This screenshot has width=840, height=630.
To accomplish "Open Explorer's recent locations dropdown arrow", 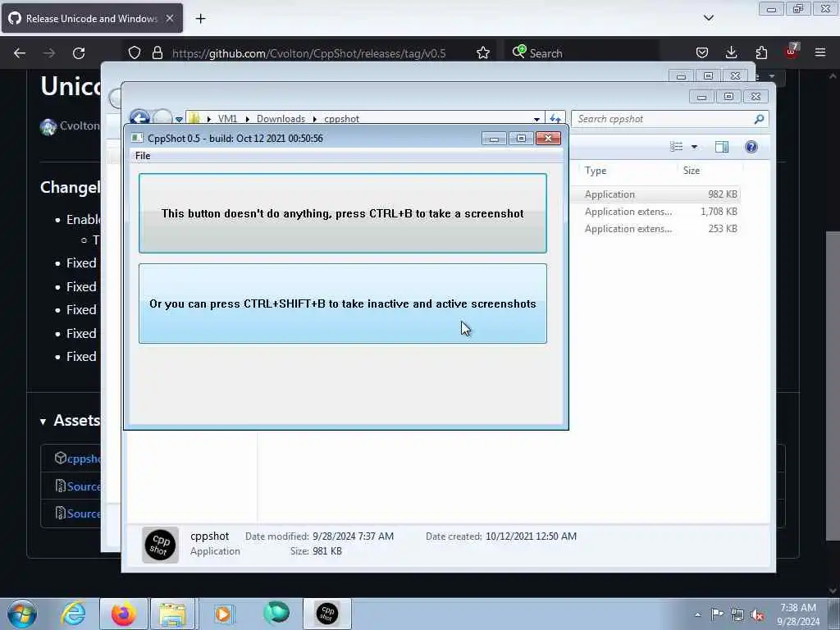I will [x=179, y=119].
